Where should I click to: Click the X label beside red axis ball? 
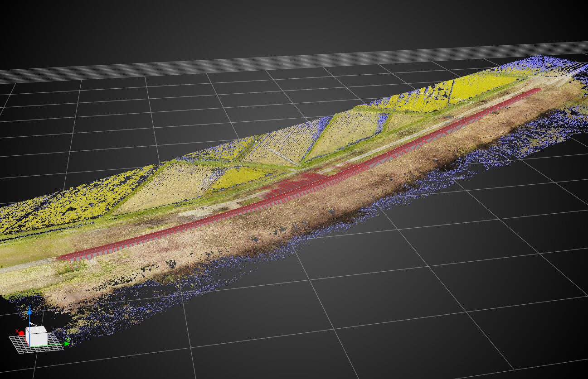[x=17, y=331]
